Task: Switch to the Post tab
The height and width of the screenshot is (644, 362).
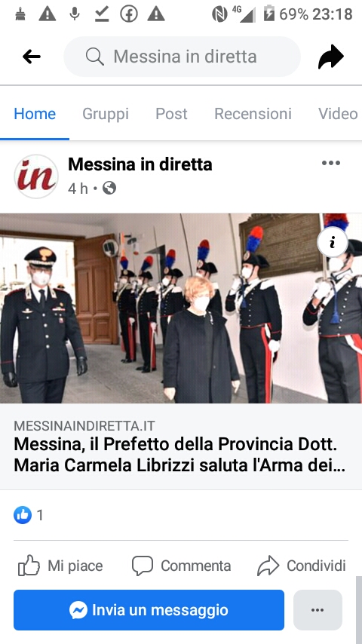Action: coord(171,114)
